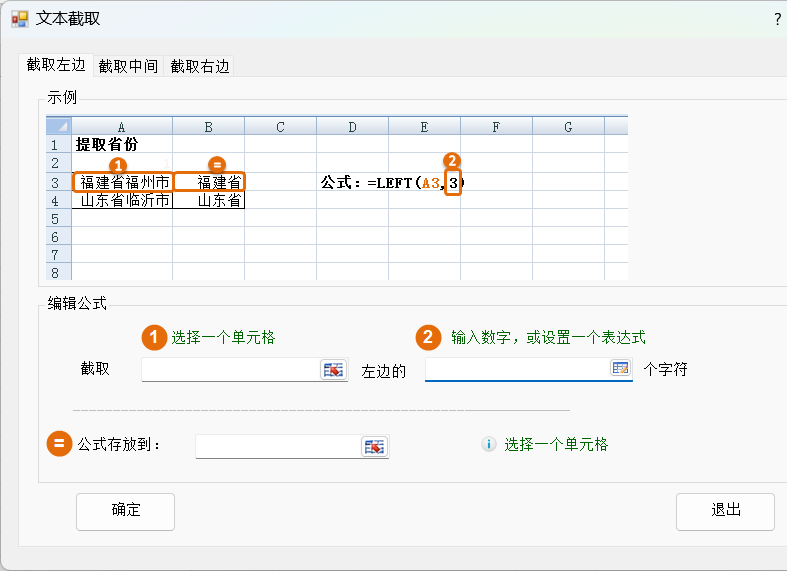Click the info icon beside the lower 选择一个单元格

tap(488, 444)
